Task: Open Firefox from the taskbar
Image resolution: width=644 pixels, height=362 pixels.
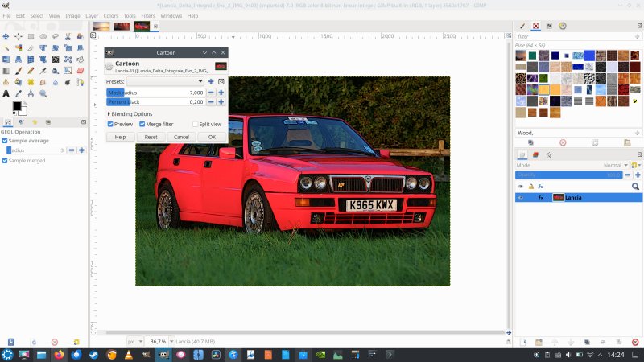Action: coord(58,354)
